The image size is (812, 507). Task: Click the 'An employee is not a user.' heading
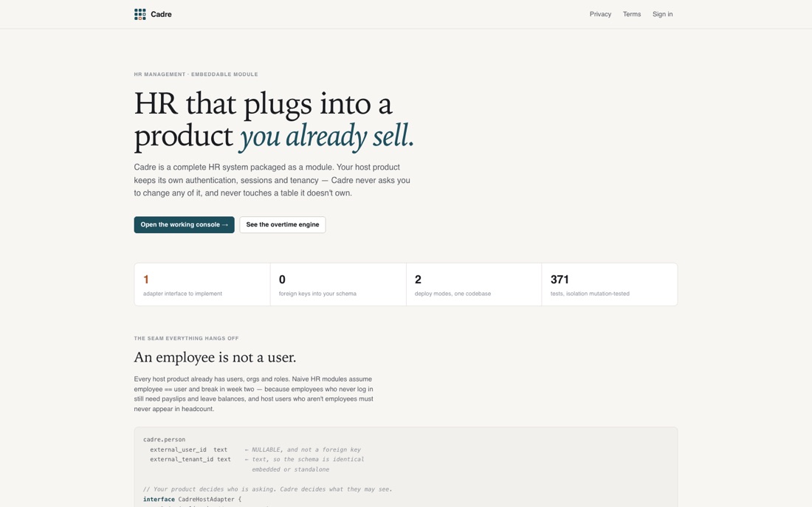[215, 357]
